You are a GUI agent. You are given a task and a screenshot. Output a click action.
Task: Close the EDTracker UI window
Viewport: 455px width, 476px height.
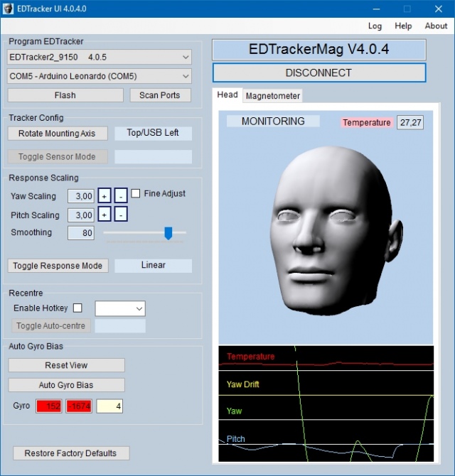pyautogui.click(x=439, y=9)
